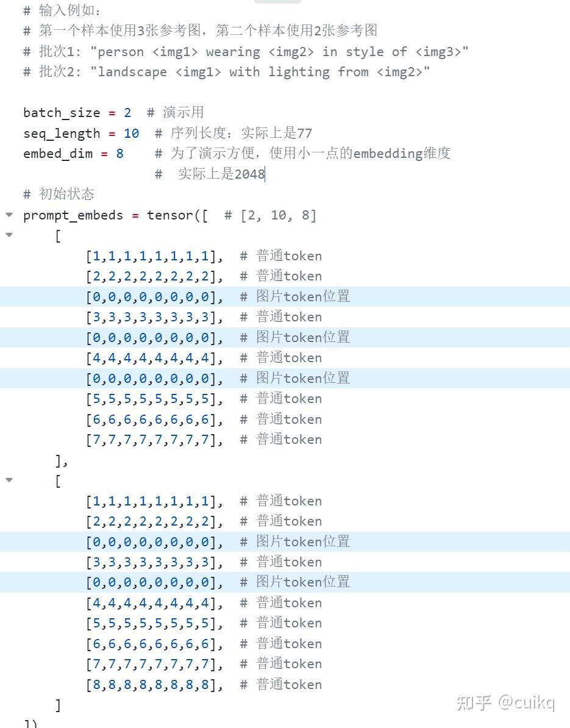Collapse the prompt_embeds tensor fold arrow
Viewport: 570px width, 728px height.
click(9, 215)
